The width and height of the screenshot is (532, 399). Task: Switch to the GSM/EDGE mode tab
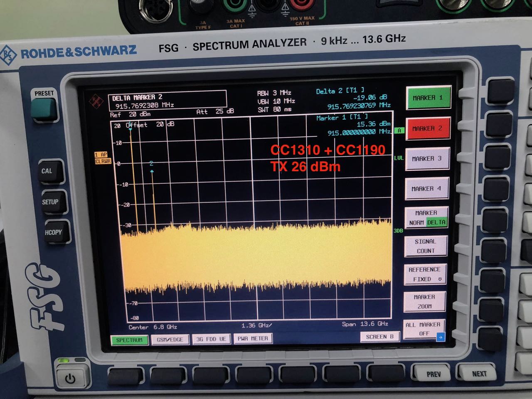coord(170,340)
